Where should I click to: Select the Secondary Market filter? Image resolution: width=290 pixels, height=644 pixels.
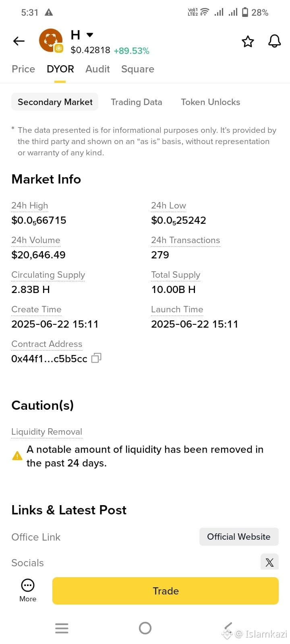pyautogui.click(x=55, y=102)
